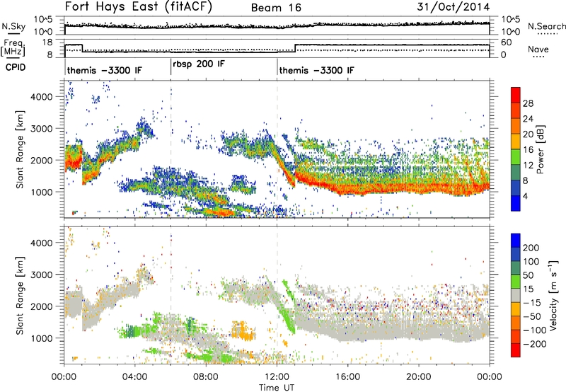Select the "04:00" time tick label

[x=134, y=377]
